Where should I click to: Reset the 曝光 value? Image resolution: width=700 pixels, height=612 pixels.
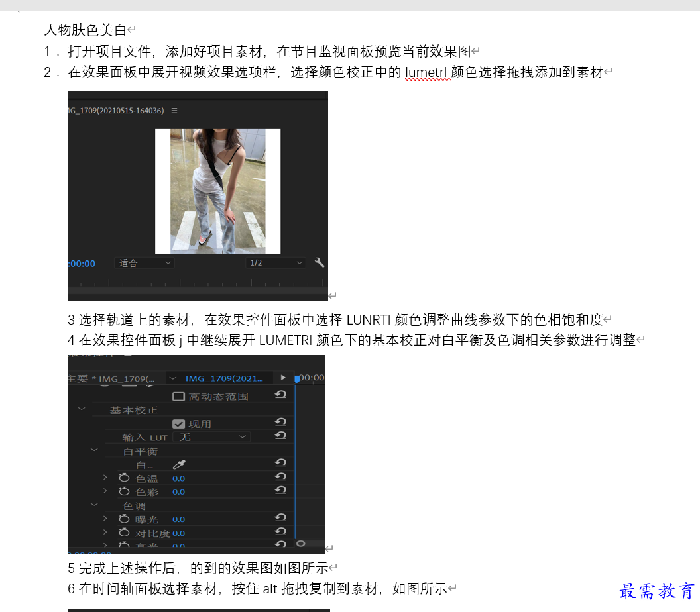pos(280,517)
